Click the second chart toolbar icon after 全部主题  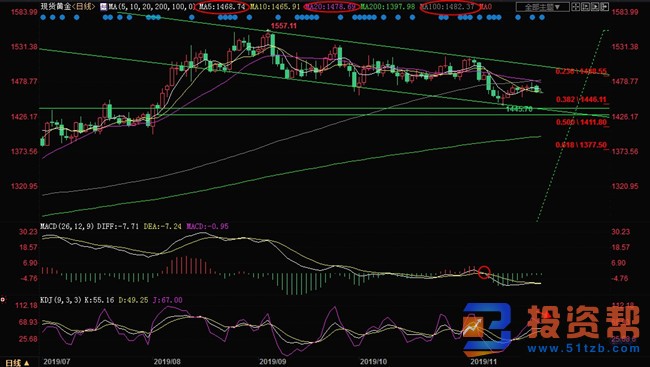pos(585,7)
